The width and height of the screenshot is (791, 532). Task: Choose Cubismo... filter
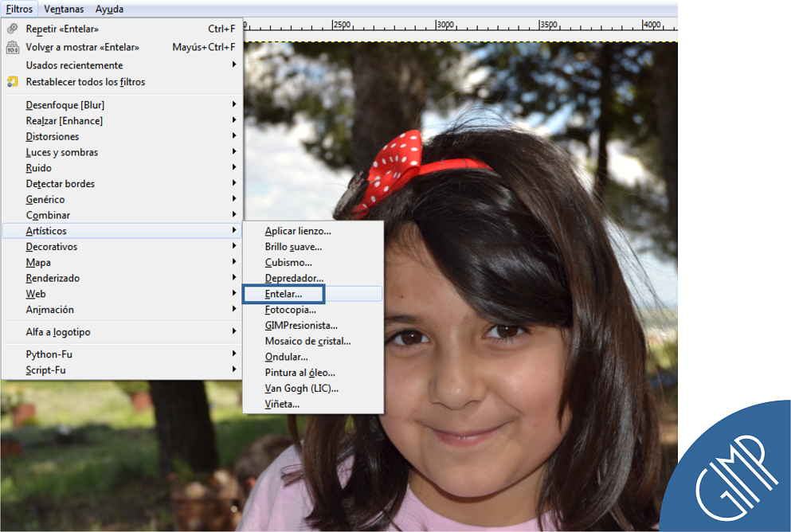click(x=313, y=262)
